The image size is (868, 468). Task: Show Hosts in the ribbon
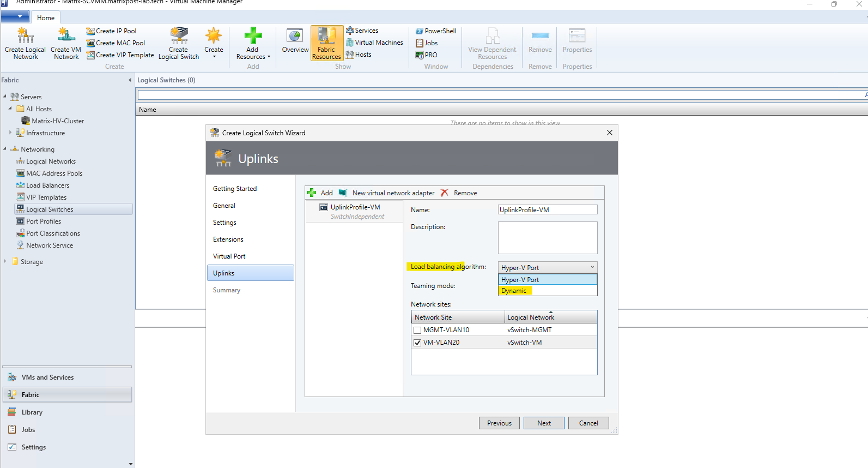click(x=359, y=55)
